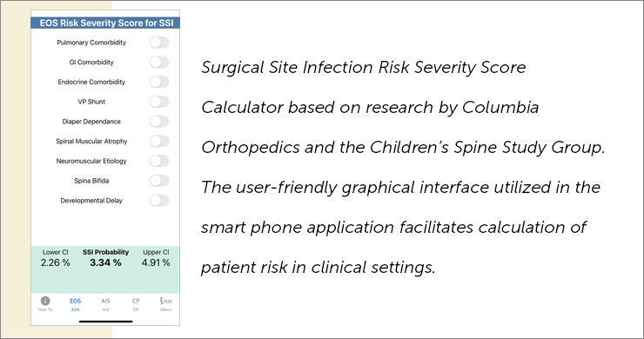Screen dimensions: 644x339
Task: Enable the VP Shunt toggle
Action: click(159, 102)
